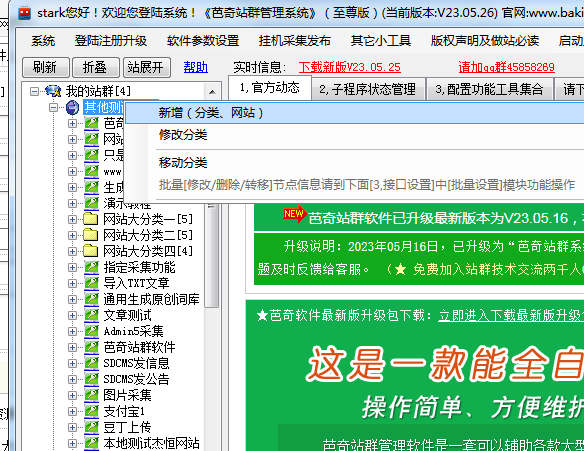Choose 新增（分类、网站）from context menu
This screenshot has width=584, height=451.
[x=355, y=113]
